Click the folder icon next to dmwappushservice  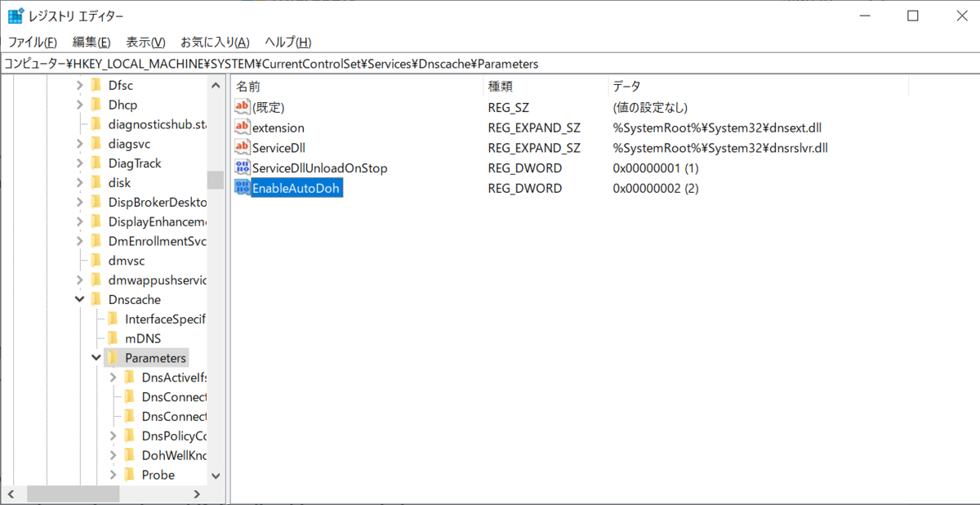coord(96,280)
